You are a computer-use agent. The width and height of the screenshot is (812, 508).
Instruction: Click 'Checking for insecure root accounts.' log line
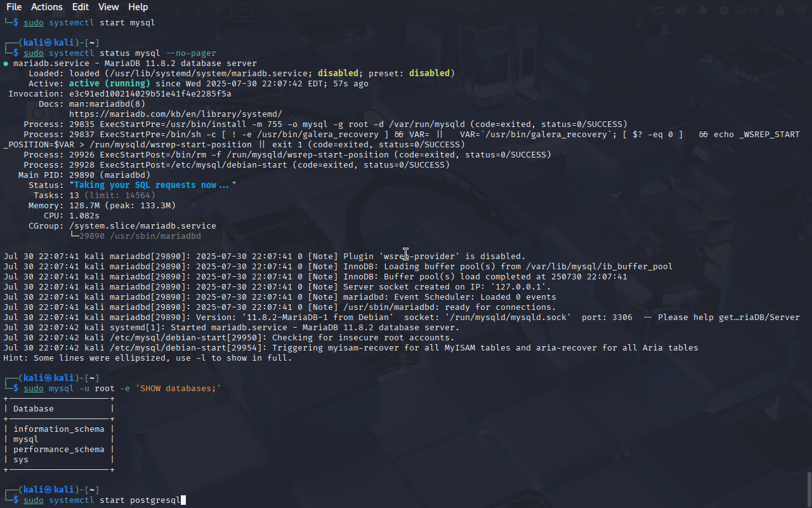pyautogui.click(x=363, y=337)
